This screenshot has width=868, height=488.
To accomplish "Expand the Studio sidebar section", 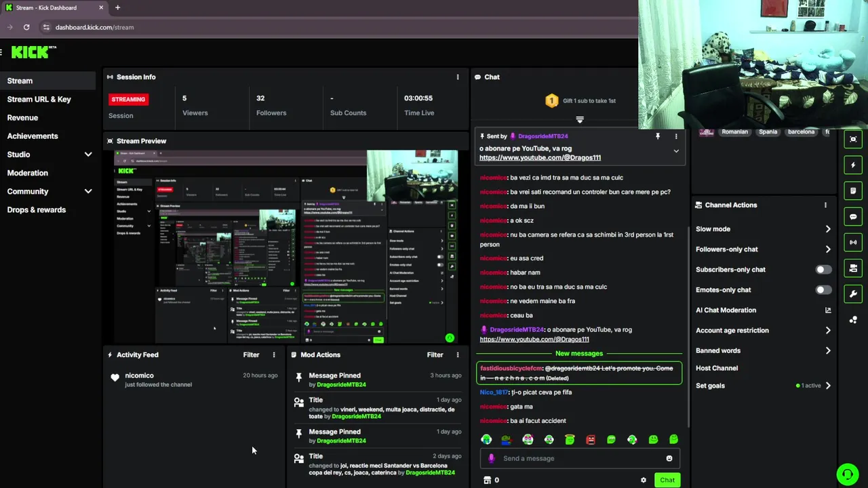I will pos(88,155).
